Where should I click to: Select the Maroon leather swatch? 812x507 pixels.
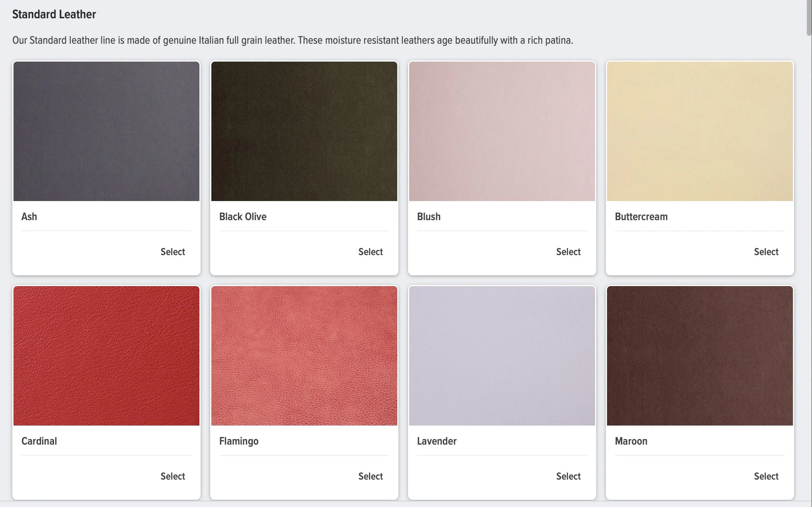click(x=766, y=476)
